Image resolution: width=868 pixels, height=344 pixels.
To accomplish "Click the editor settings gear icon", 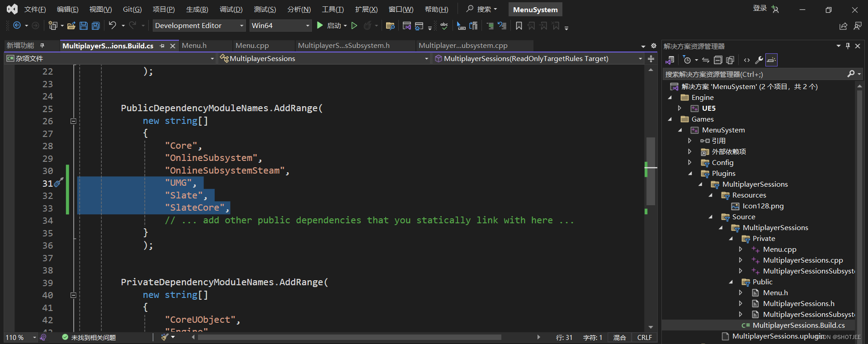I will (653, 46).
